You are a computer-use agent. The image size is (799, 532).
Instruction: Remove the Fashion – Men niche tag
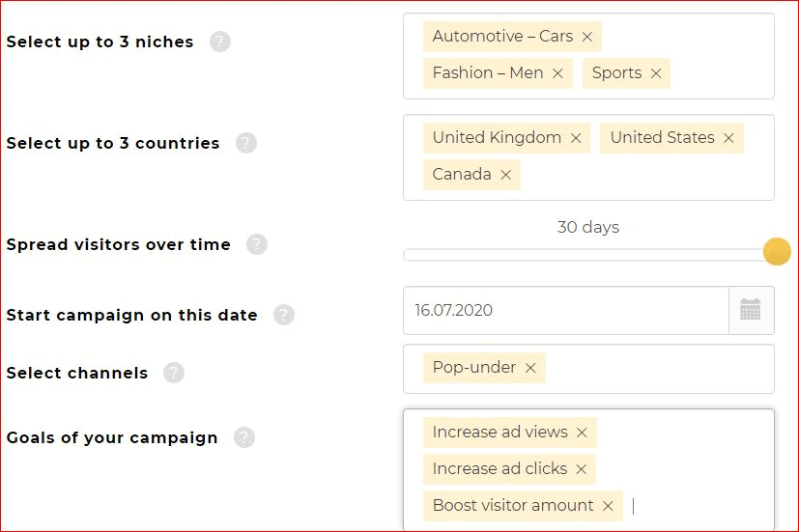[558, 73]
